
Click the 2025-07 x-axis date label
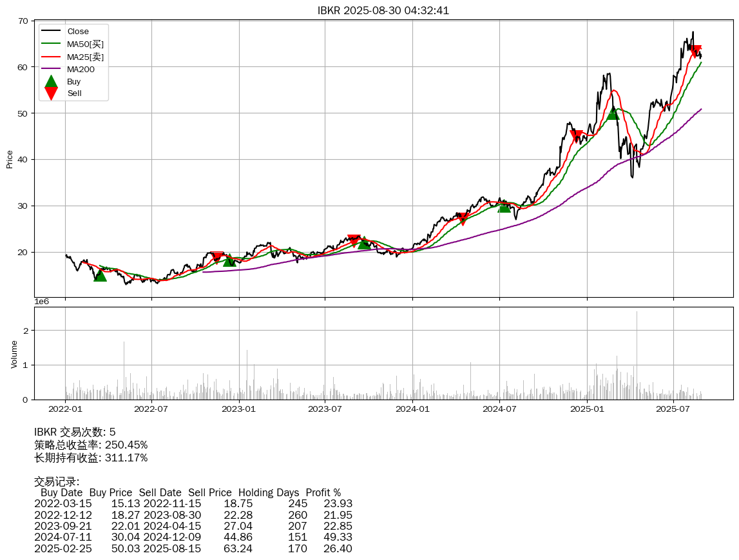673,409
